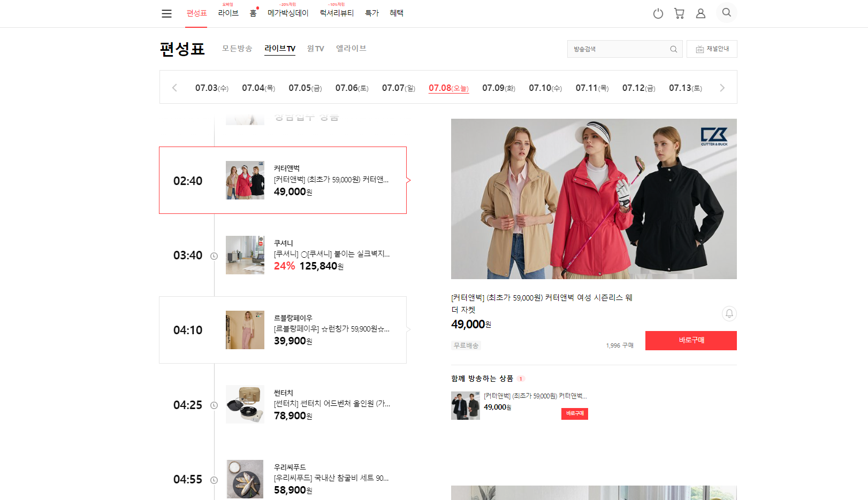Click 78,900원 price in 04:25 slot
The width and height of the screenshot is (868, 500).
click(x=293, y=416)
